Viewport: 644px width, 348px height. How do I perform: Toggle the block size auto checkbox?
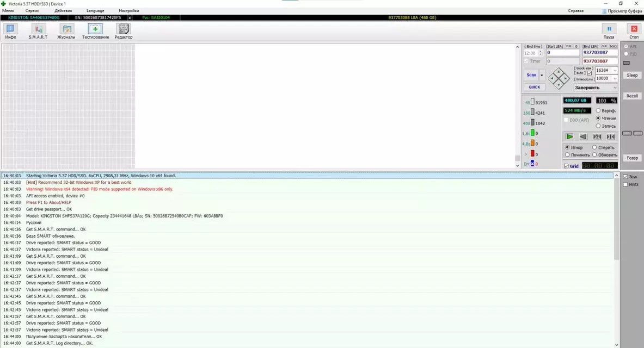[590, 73]
